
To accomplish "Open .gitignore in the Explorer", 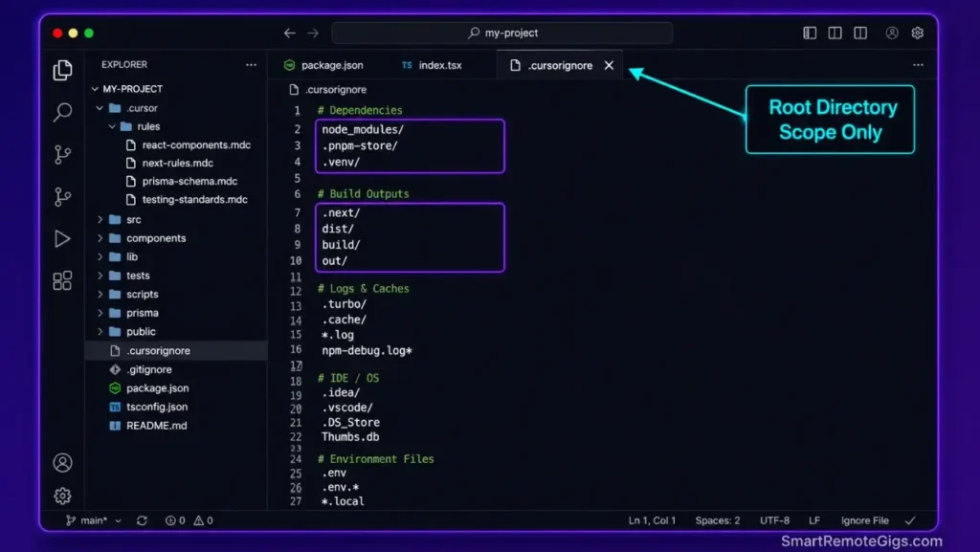I will (148, 369).
